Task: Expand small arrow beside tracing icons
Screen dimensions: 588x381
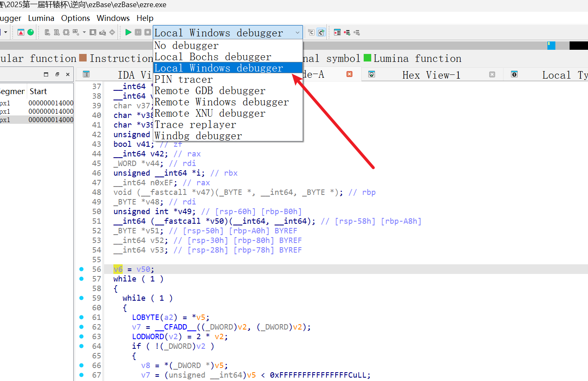Action: [x=84, y=32]
